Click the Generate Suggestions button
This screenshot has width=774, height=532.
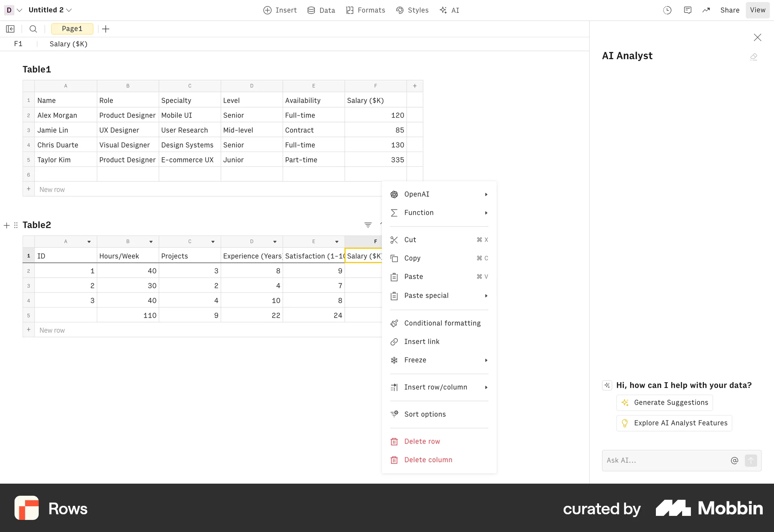pyautogui.click(x=664, y=402)
